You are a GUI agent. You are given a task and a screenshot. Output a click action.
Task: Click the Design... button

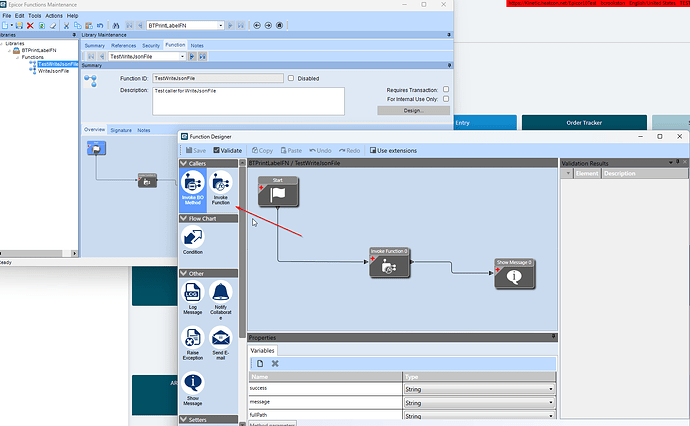coord(414,110)
